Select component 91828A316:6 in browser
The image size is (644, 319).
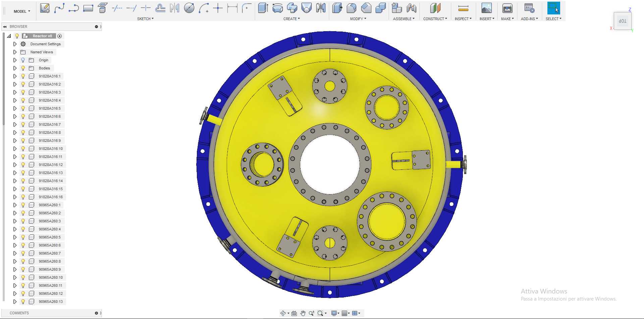point(50,116)
